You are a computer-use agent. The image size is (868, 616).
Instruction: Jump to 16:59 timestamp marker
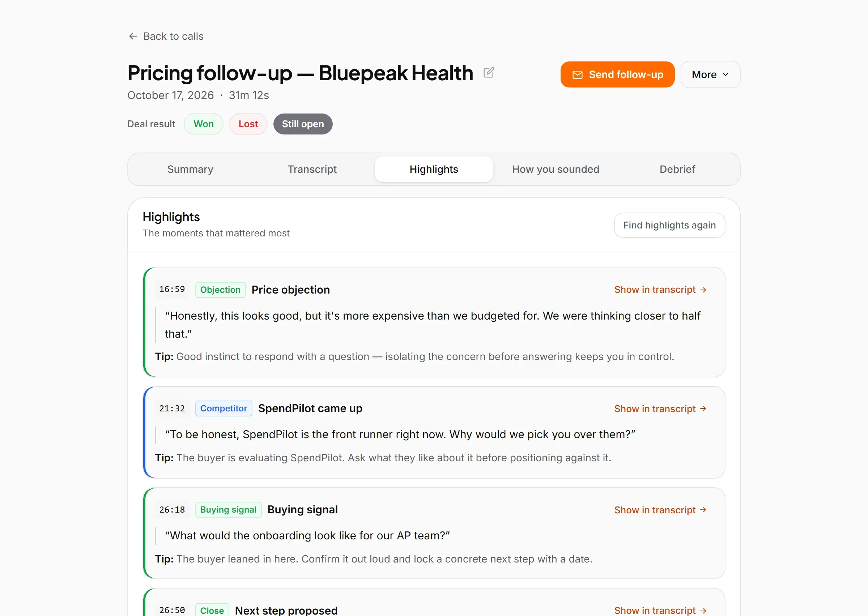[172, 290]
